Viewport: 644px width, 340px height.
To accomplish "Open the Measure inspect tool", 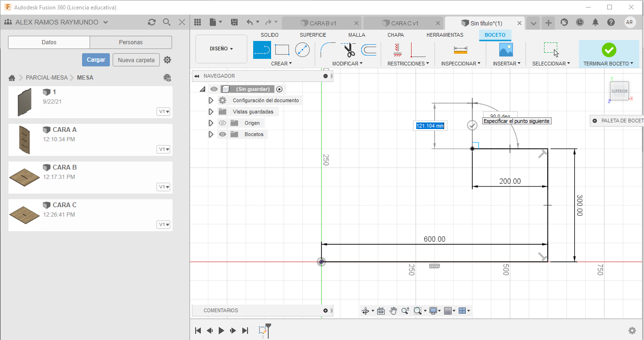I will pos(460,49).
